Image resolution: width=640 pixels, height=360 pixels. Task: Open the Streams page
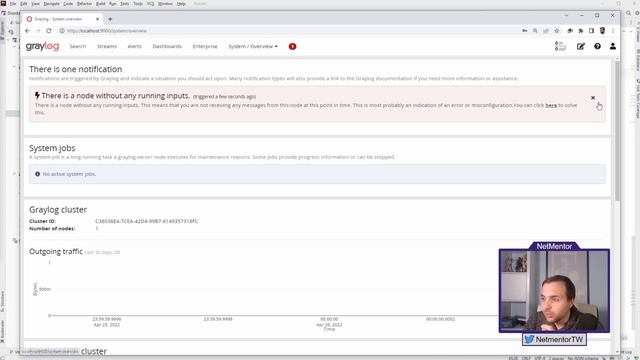(x=107, y=47)
